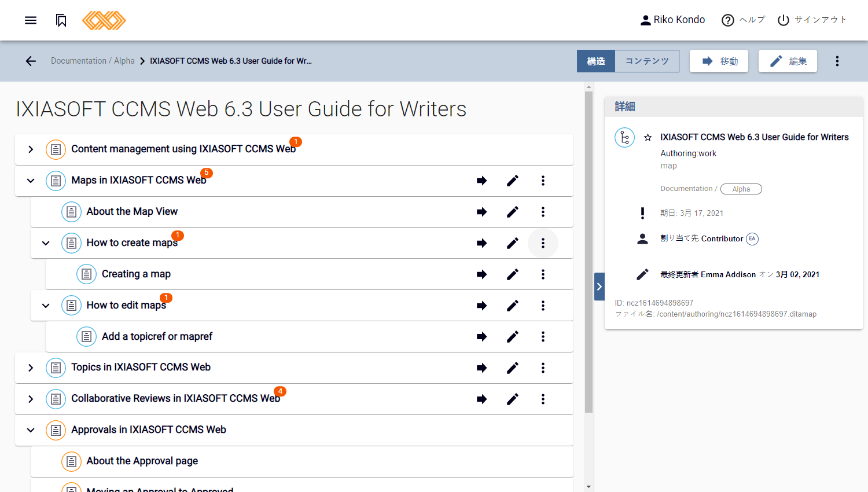Edit the About the Map View topic
Viewport: 868px width, 492px height.
(x=513, y=212)
